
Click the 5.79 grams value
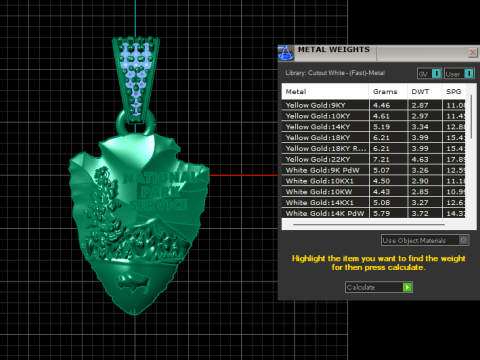(381, 213)
